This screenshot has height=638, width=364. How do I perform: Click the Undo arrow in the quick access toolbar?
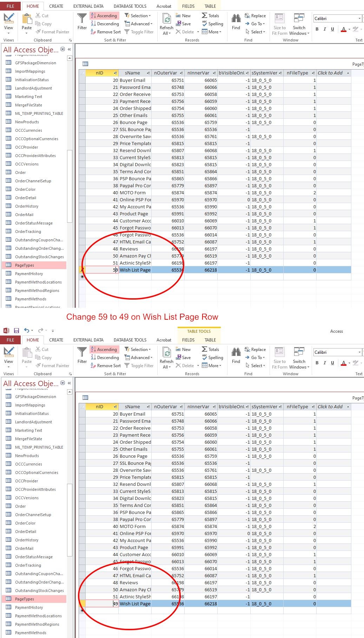[26, 331]
